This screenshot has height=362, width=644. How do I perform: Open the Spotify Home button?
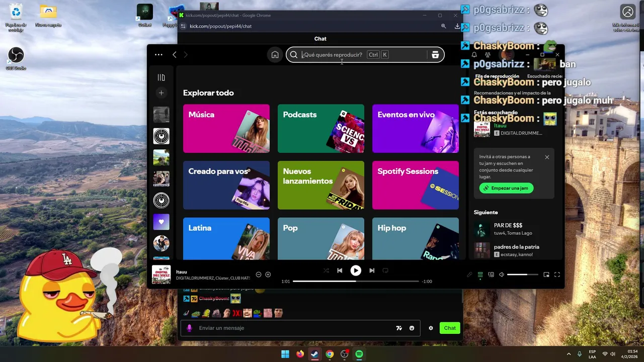point(275,55)
